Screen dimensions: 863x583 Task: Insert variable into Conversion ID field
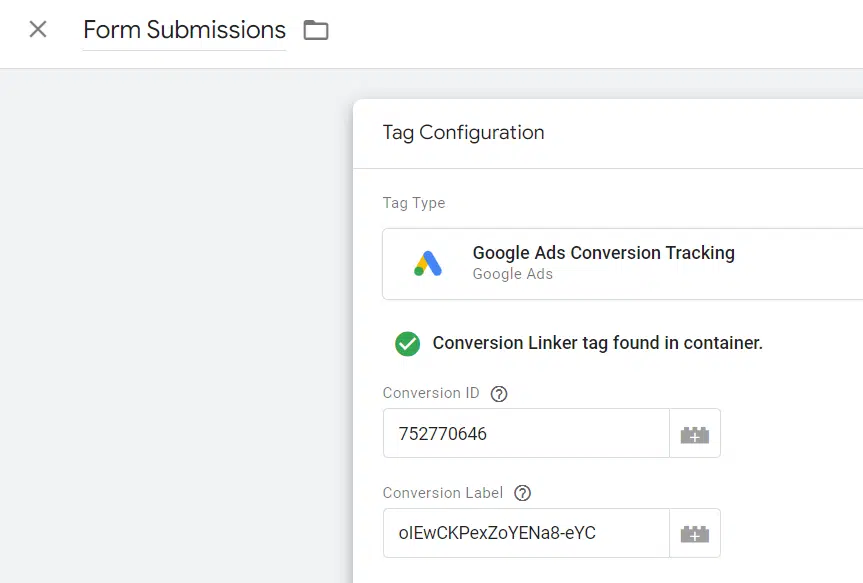(695, 433)
